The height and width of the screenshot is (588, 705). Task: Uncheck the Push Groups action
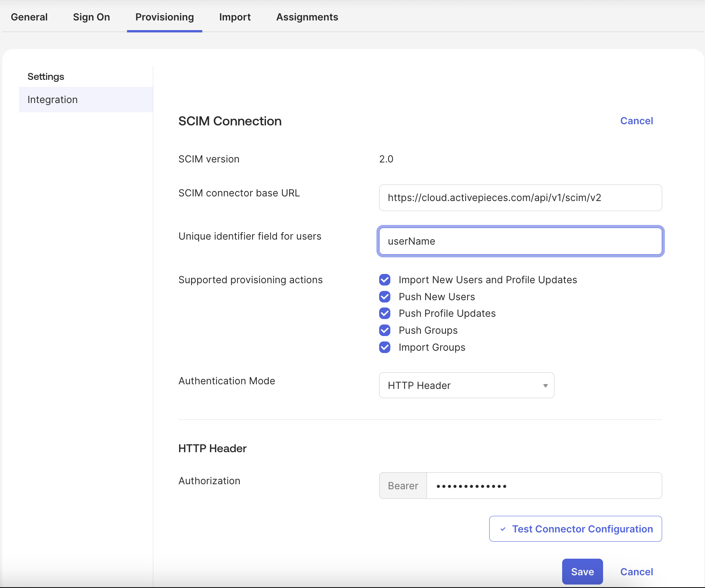pyautogui.click(x=385, y=330)
